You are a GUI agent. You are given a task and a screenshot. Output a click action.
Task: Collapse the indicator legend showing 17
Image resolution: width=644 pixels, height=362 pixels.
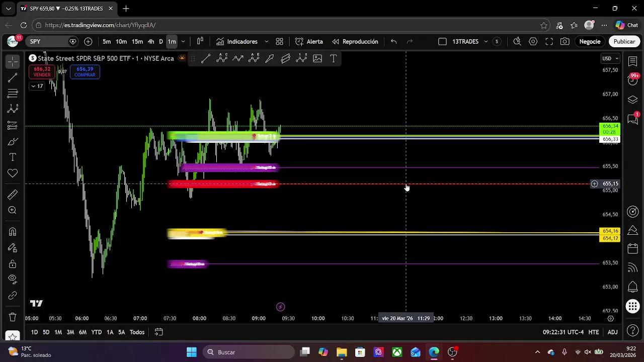tap(37, 86)
